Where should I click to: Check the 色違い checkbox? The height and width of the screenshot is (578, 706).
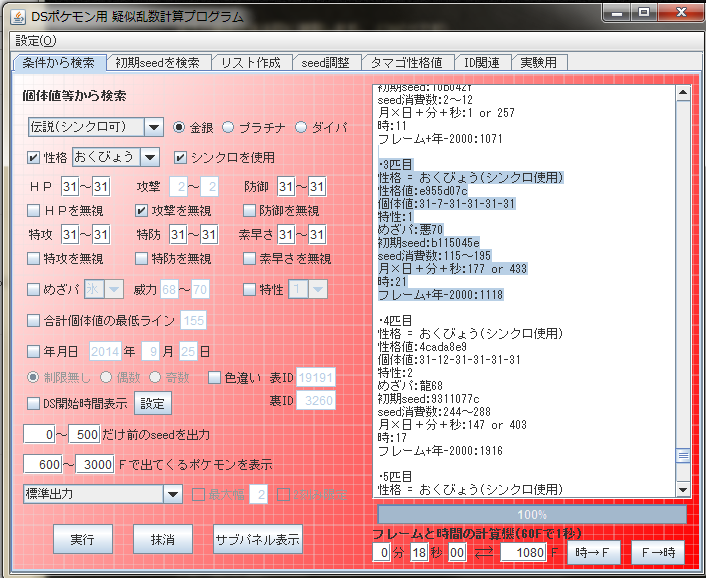214,377
